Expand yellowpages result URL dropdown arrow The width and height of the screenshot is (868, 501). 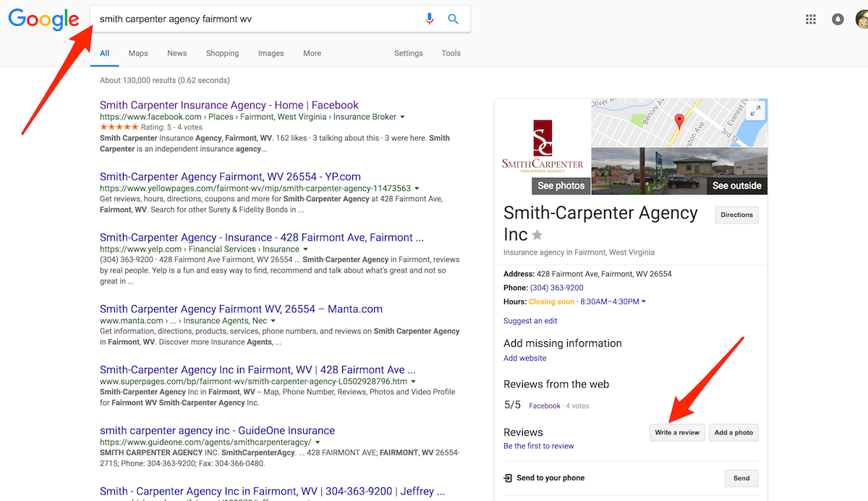coord(417,189)
